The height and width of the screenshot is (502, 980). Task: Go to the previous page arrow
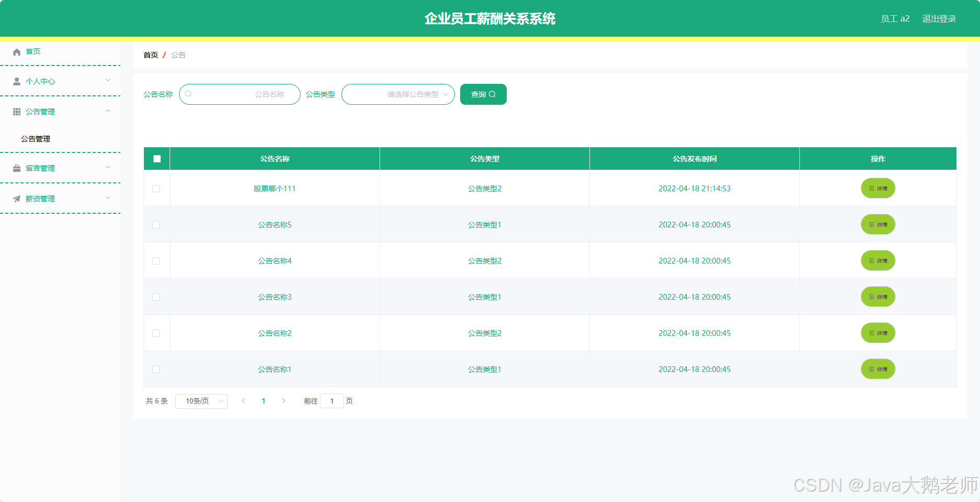point(243,401)
